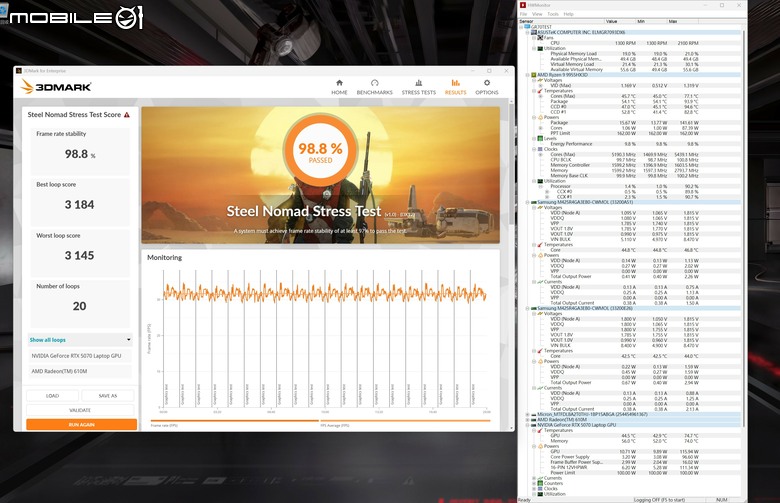This screenshot has width=780, height=503.
Task: Click the warning triangle beside Stress Test Score
Action: [127, 114]
